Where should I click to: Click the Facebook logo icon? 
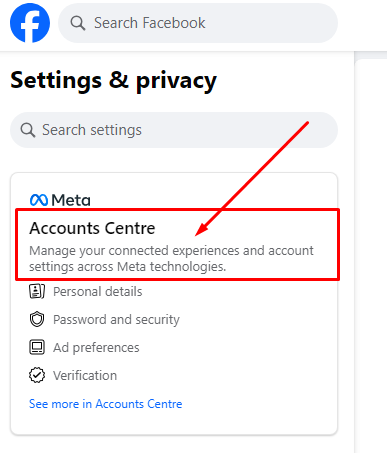pos(30,23)
